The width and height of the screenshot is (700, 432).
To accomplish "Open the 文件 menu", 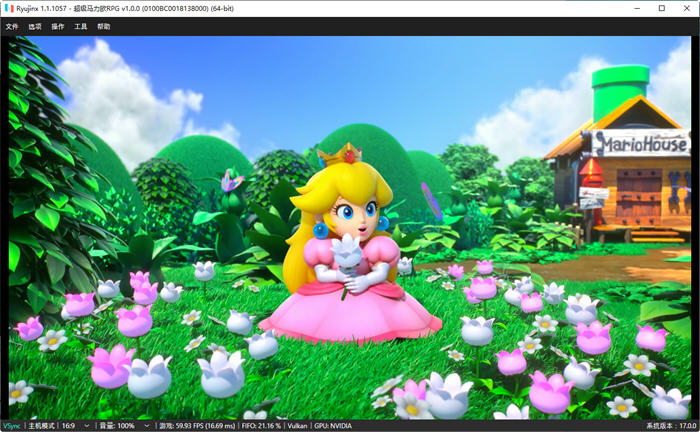I will 12,26.
